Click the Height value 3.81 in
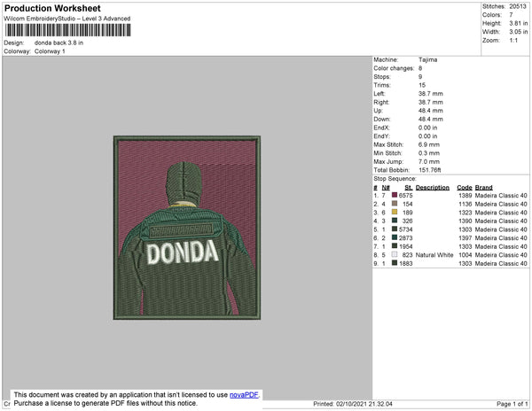The width and height of the screenshot is (532, 411). 518,23
